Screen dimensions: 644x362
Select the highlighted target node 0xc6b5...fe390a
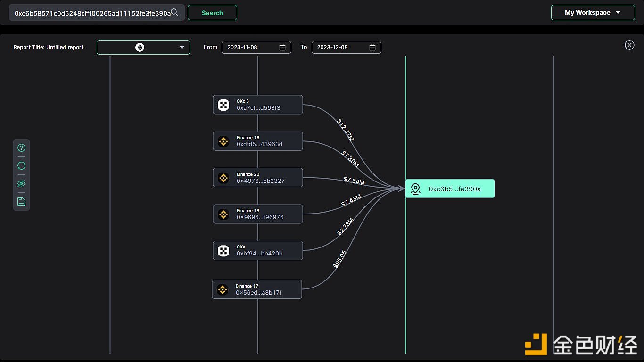pos(450,189)
